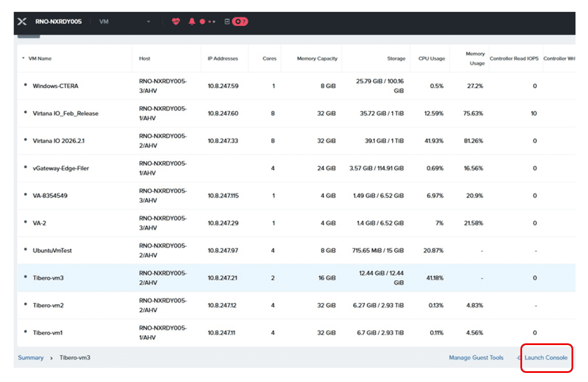Click the red alert count badge
This screenshot has width=588, height=382.
[x=240, y=22]
